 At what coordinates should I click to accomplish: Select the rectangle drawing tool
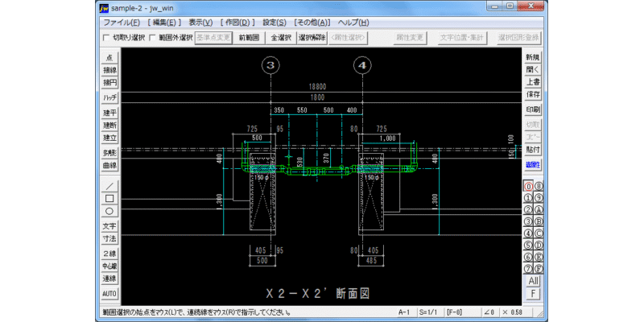109,199
